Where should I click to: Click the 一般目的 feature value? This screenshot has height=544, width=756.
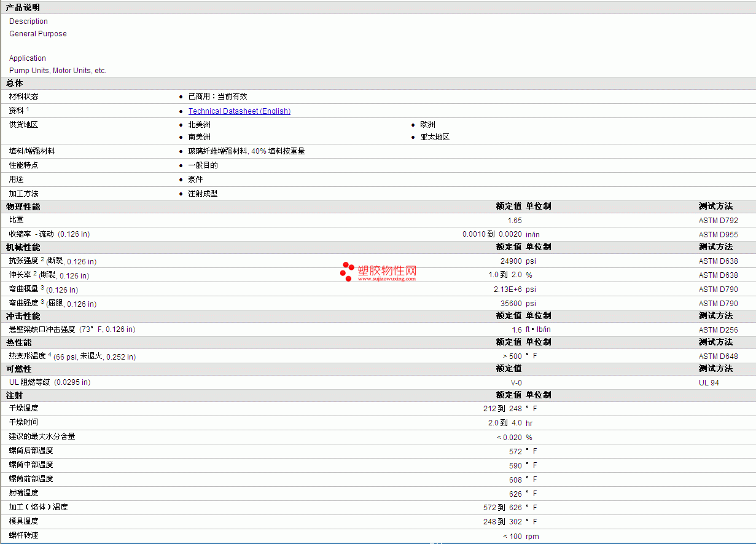pos(203,165)
